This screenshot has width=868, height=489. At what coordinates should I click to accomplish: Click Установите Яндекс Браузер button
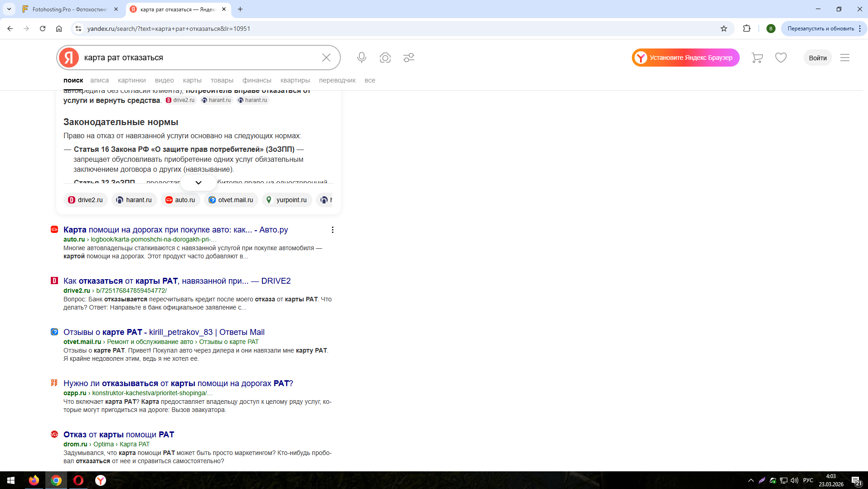(686, 58)
